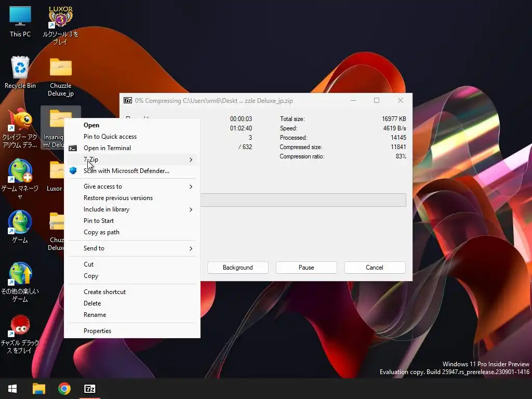The width and height of the screenshot is (532, 399).
Task: Click the Compression ratio value 83%
Action: 401,156
